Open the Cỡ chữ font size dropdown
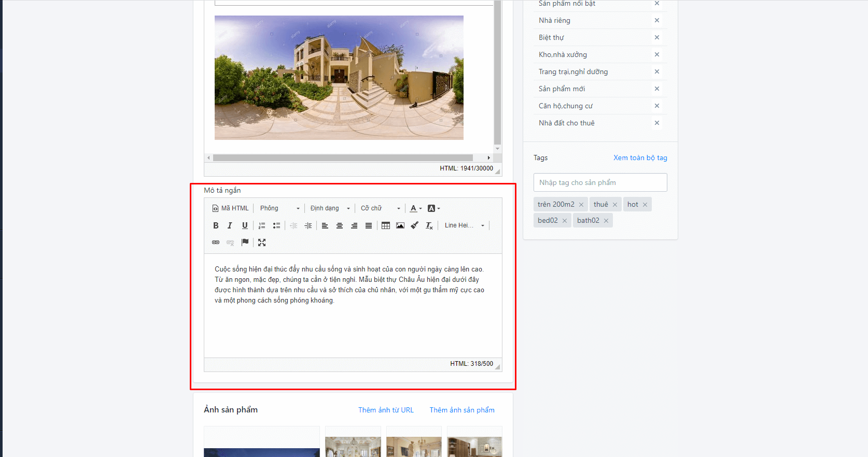Image resolution: width=868 pixels, height=457 pixels. [381, 208]
